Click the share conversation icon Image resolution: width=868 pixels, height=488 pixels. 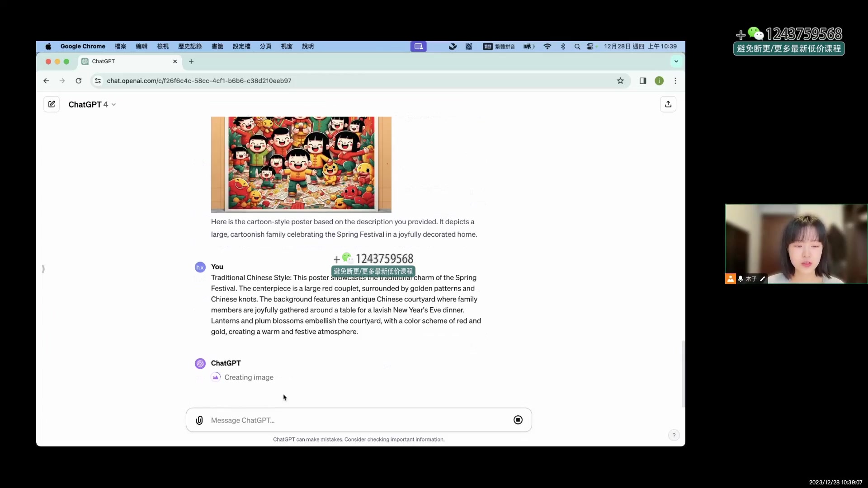[x=668, y=104]
